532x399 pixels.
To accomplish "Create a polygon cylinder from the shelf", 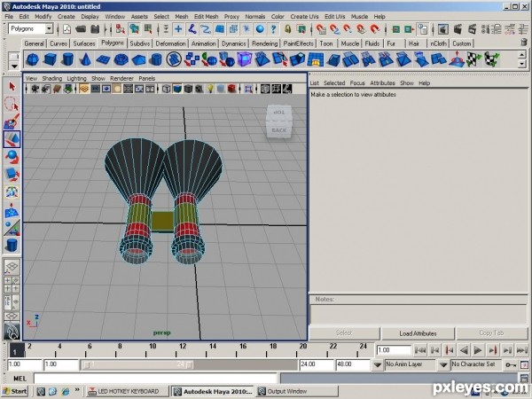I will pos(68,59).
